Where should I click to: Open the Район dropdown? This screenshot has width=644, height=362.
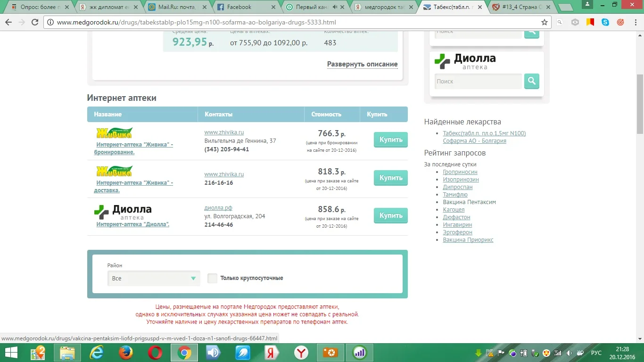click(153, 278)
